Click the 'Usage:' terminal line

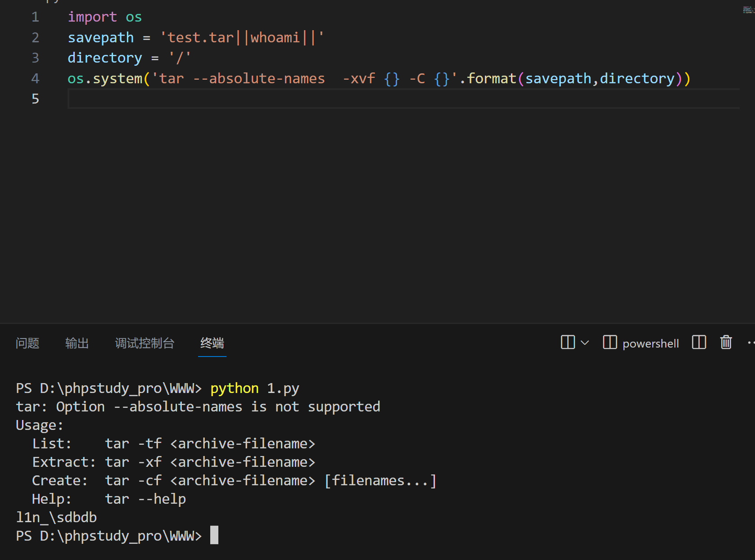(40, 425)
